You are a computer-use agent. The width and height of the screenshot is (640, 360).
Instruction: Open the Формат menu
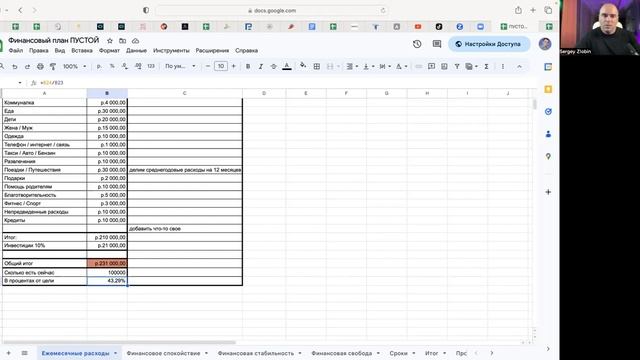[109, 51]
